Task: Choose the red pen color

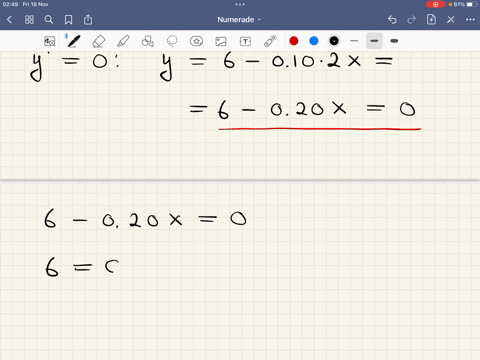Action: 294,41
